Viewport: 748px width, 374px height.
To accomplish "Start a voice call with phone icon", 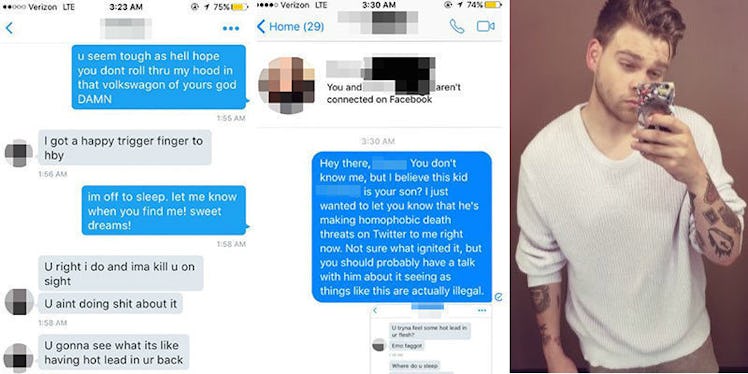I will click(x=457, y=26).
